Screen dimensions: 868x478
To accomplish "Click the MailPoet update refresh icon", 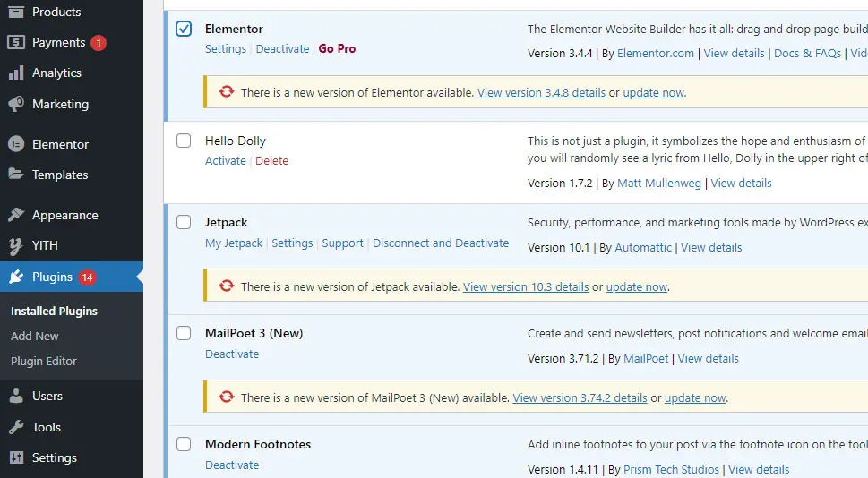I will click(x=227, y=397).
